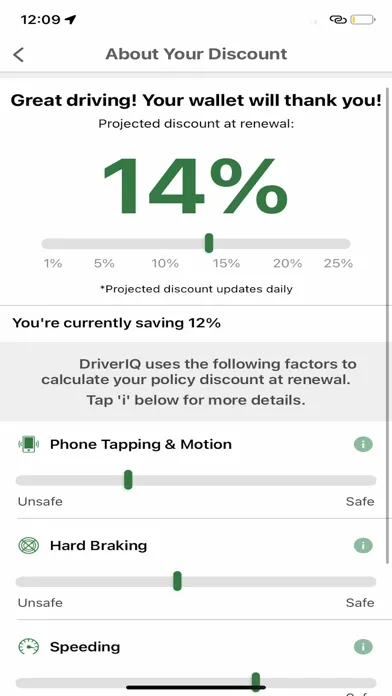Open info for Phone Tapping & Motion
Screen dimensions: 392x696
[363, 444]
